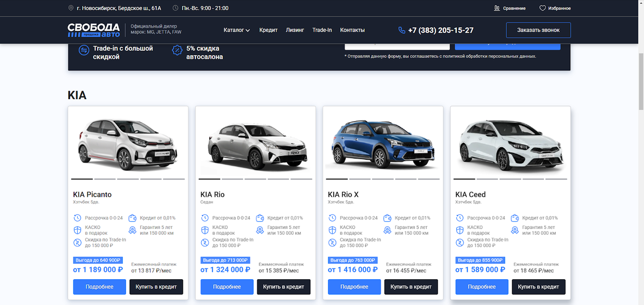
Task: Click КАСКО shield icon on KIA Picanto card
Action: coord(77,230)
